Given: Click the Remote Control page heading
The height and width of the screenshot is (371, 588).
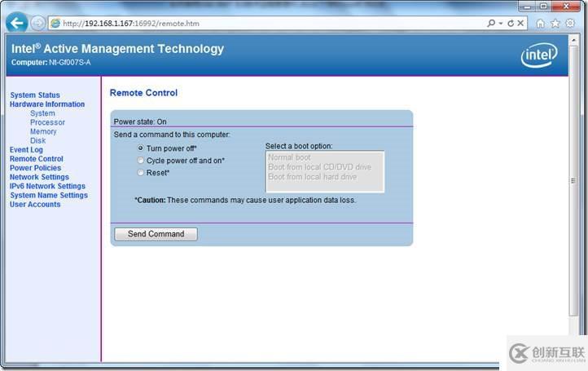Looking at the screenshot, I should [143, 93].
